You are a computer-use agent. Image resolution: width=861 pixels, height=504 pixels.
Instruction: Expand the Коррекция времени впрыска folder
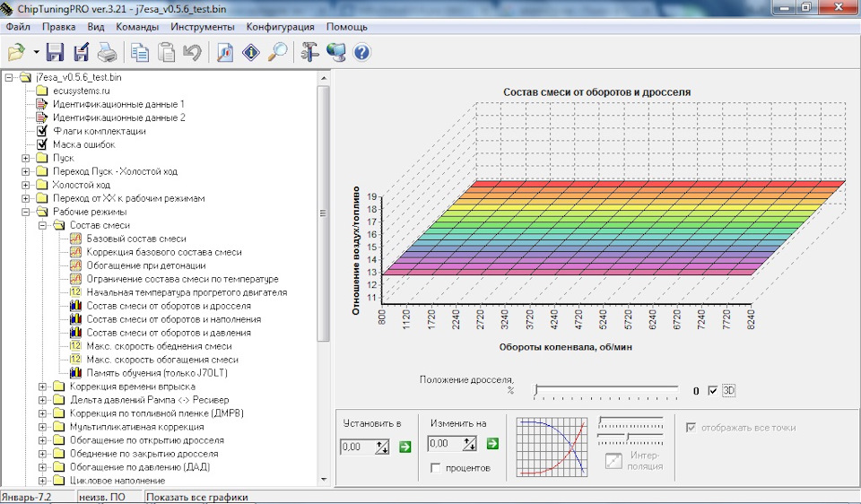click(42, 387)
